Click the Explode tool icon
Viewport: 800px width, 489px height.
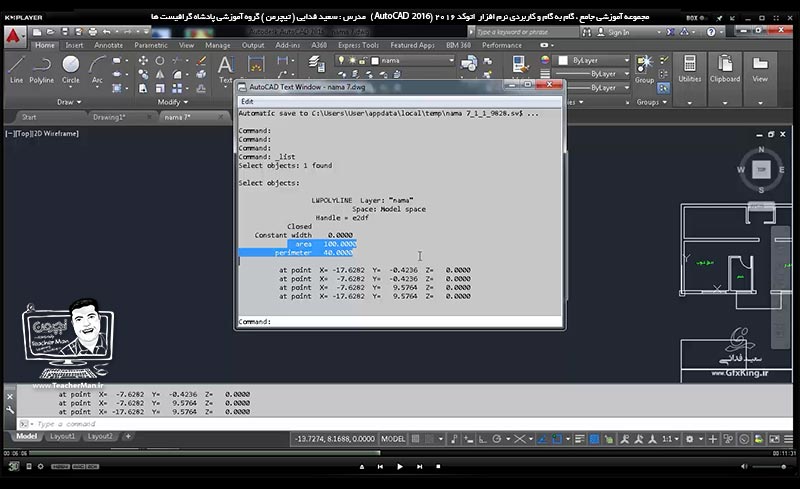[x=202, y=75]
